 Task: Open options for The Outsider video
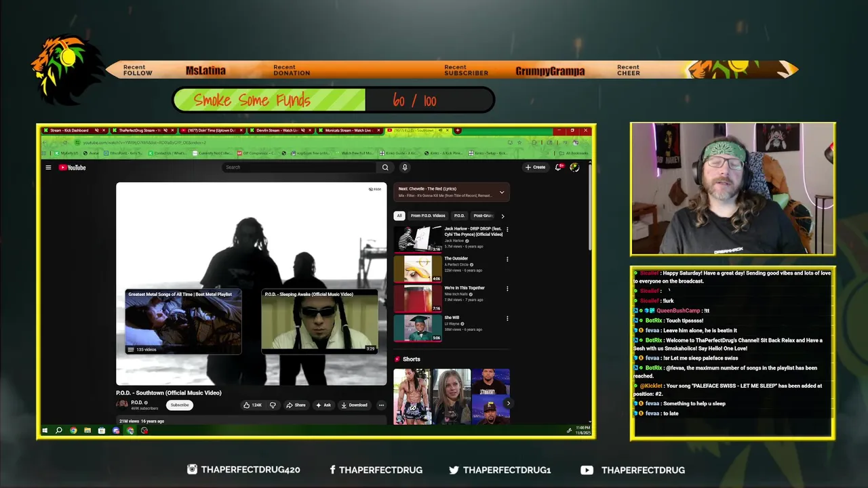pos(507,259)
